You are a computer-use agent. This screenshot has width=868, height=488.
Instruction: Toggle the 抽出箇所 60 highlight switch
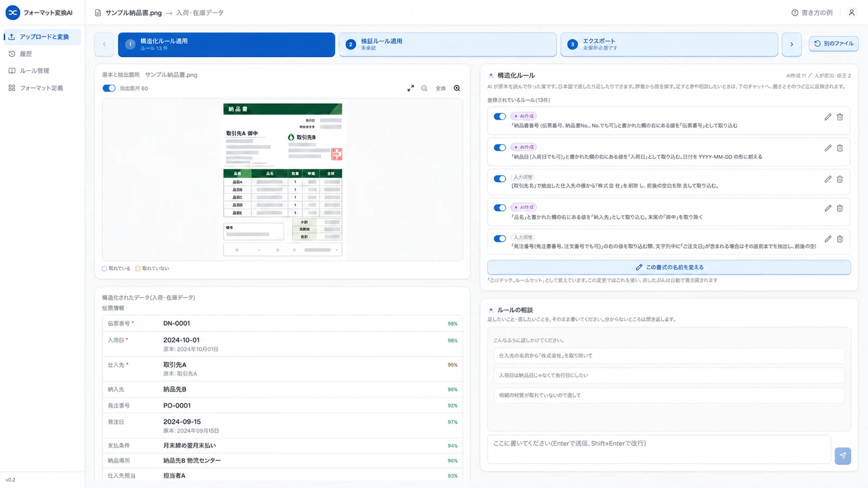pyautogui.click(x=109, y=88)
